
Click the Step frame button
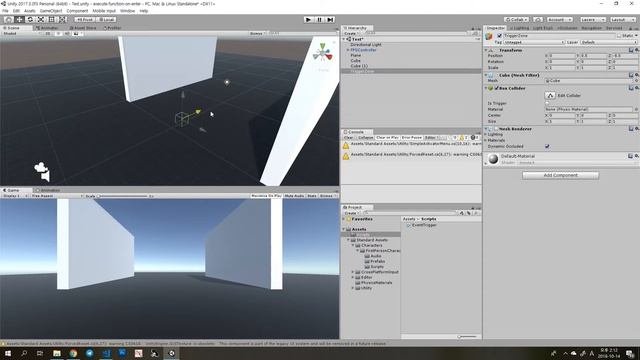[331, 20]
